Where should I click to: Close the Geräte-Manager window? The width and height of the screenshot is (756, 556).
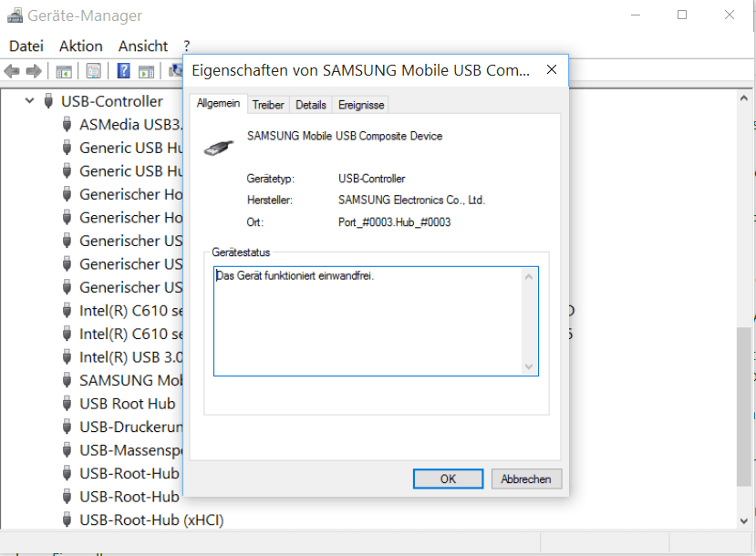click(730, 15)
